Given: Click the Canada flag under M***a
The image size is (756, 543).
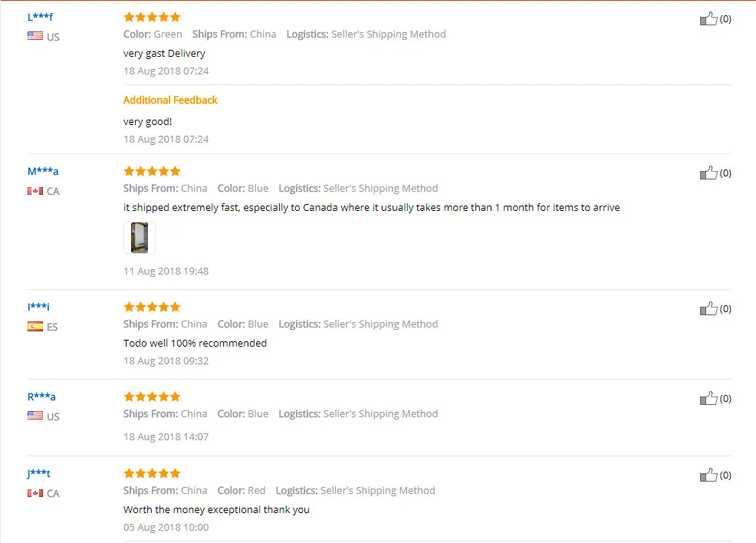Looking at the screenshot, I should [x=35, y=191].
